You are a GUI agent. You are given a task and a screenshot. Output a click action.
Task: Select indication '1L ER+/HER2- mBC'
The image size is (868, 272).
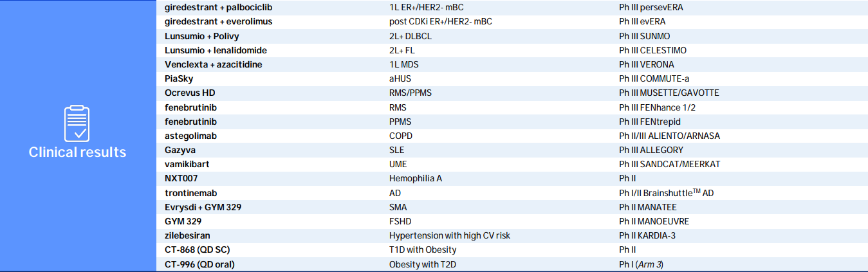pos(425,8)
